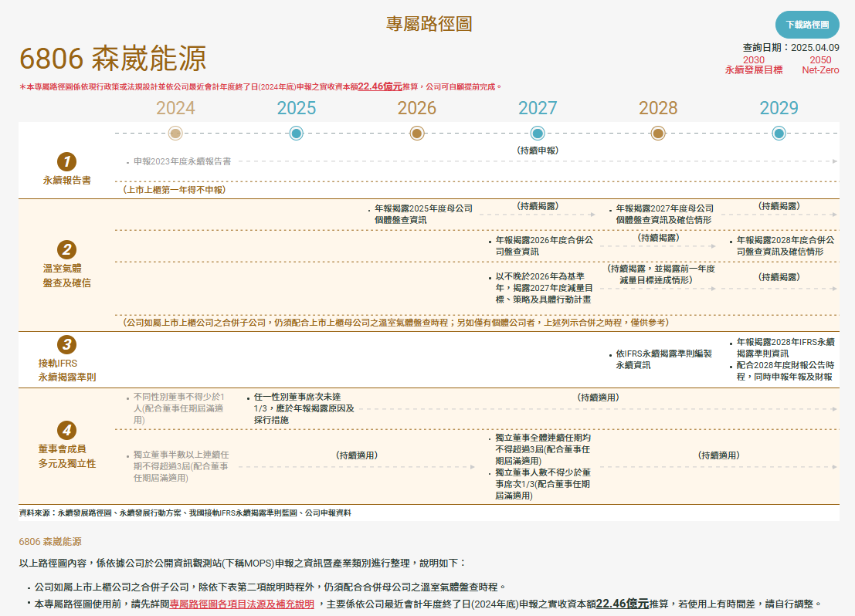Click the 申報2023年度永續報告書 timeline item
Viewport: 855px width, 616px height.
click(x=182, y=161)
